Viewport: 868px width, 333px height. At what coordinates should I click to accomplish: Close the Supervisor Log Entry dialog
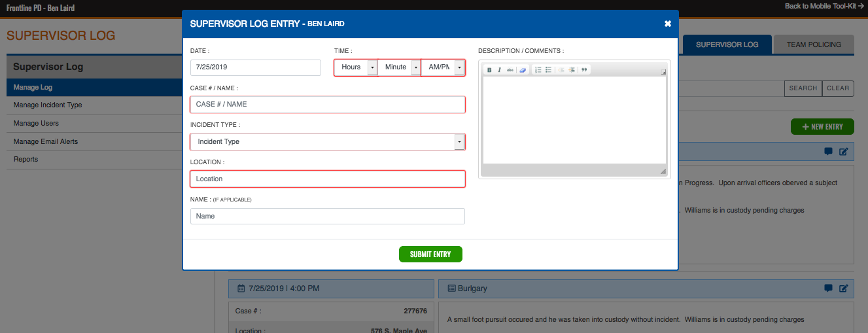coord(667,24)
